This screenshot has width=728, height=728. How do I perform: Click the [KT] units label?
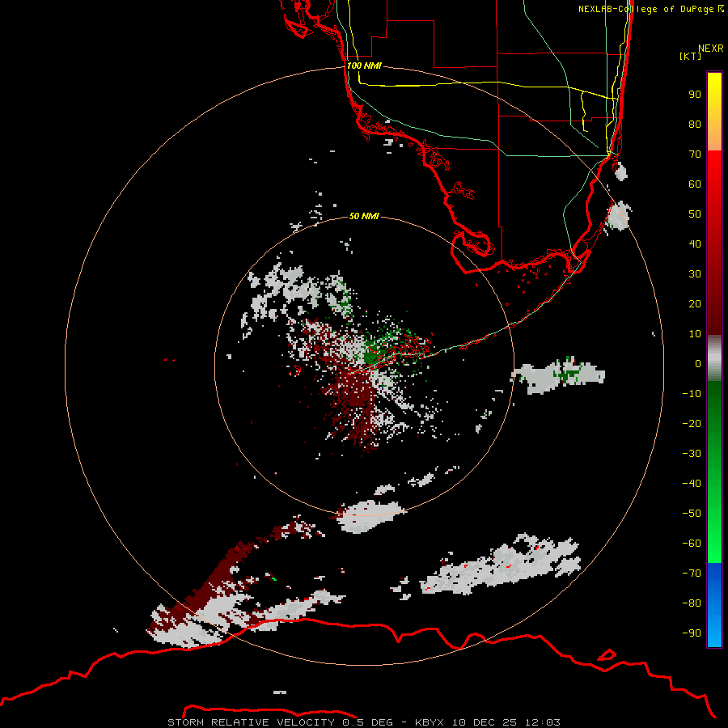coord(691,56)
